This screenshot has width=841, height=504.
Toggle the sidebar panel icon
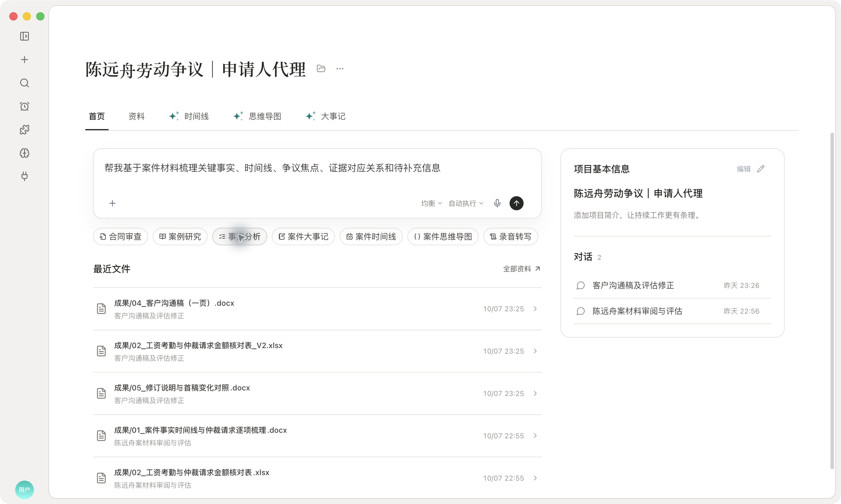pos(25,36)
